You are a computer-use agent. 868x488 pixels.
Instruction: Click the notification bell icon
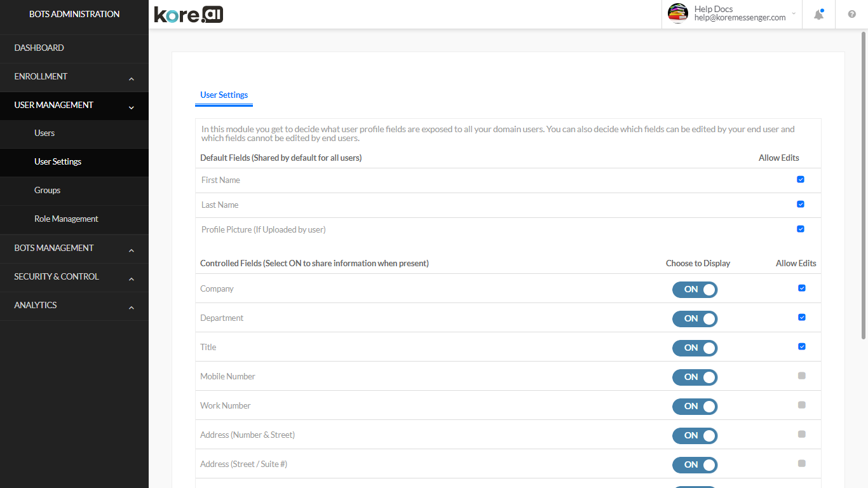coord(818,15)
